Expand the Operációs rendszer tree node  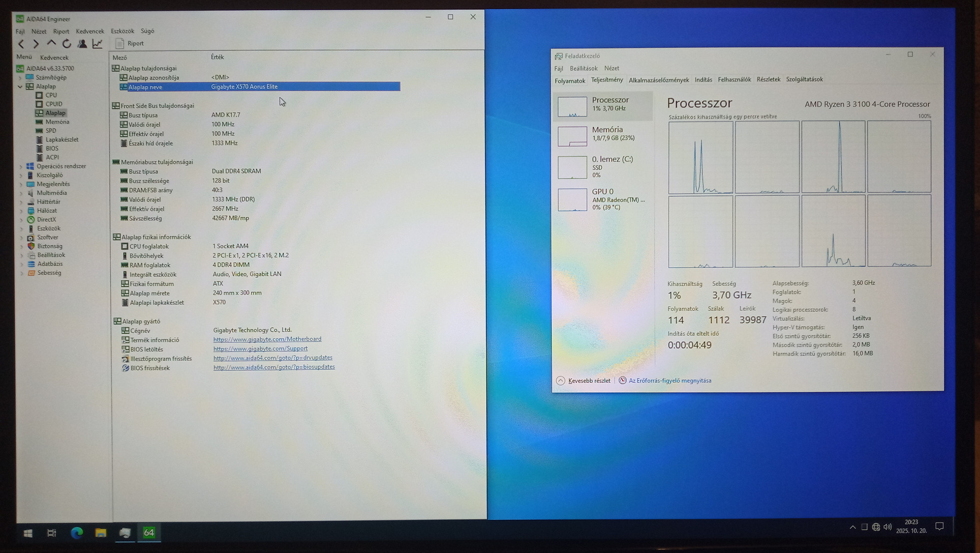pos(21,166)
